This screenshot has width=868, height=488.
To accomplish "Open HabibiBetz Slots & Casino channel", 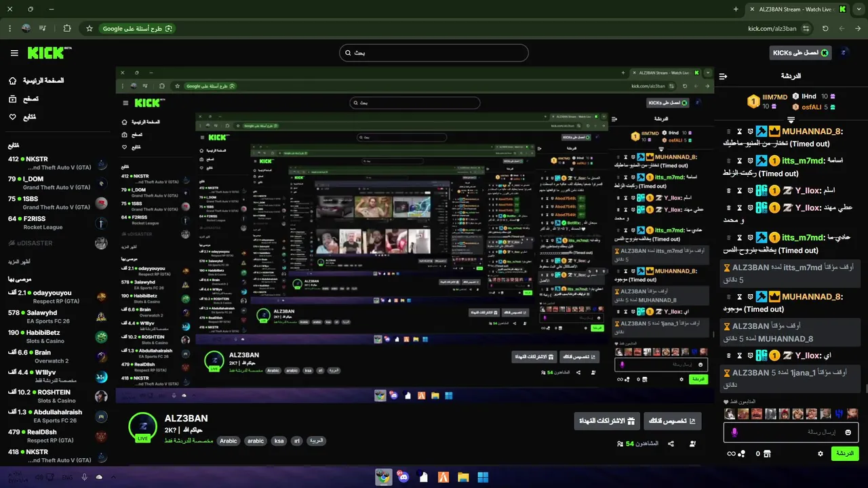I will tap(58, 337).
